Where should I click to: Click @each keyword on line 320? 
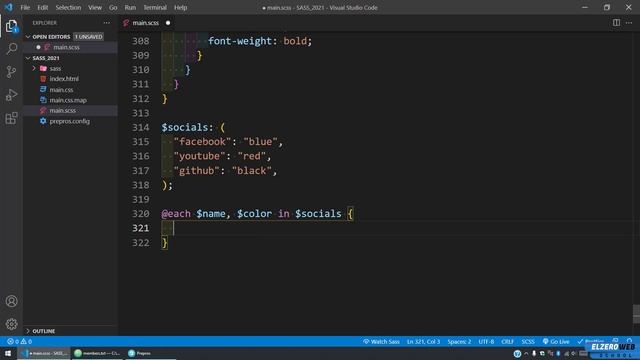pyautogui.click(x=176, y=214)
